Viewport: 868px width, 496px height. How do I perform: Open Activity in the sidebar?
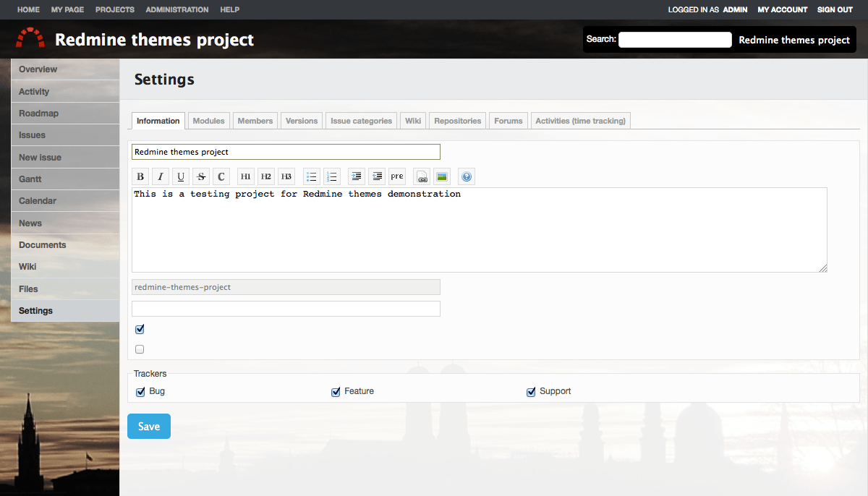click(x=65, y=92)
